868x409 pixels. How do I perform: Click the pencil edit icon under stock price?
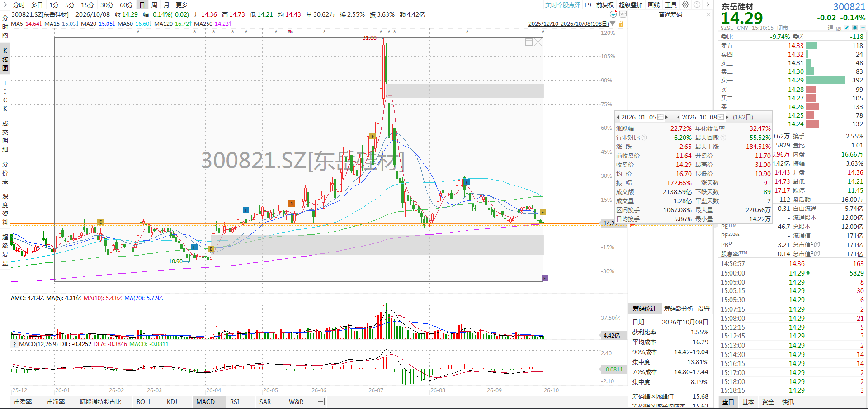[x=847, y=28]
